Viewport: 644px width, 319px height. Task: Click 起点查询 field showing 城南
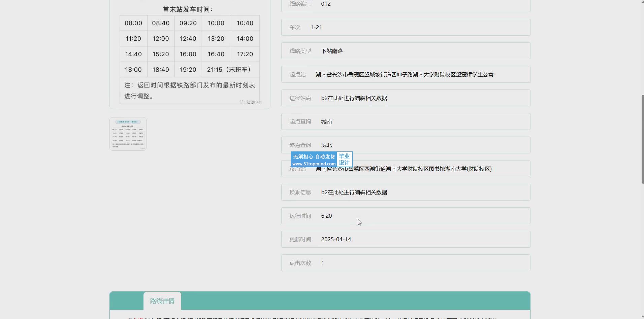coord(406,121)
